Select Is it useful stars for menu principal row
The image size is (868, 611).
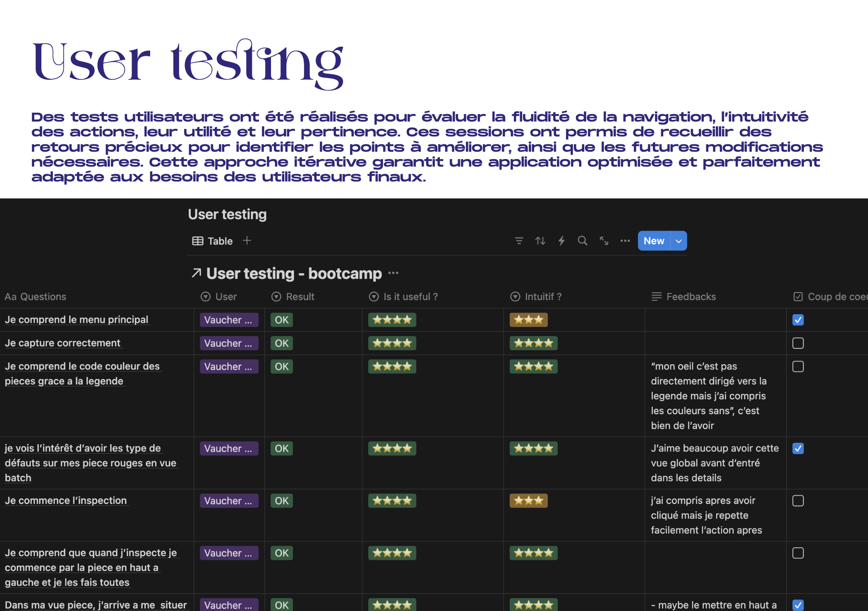tap(392, 320)
